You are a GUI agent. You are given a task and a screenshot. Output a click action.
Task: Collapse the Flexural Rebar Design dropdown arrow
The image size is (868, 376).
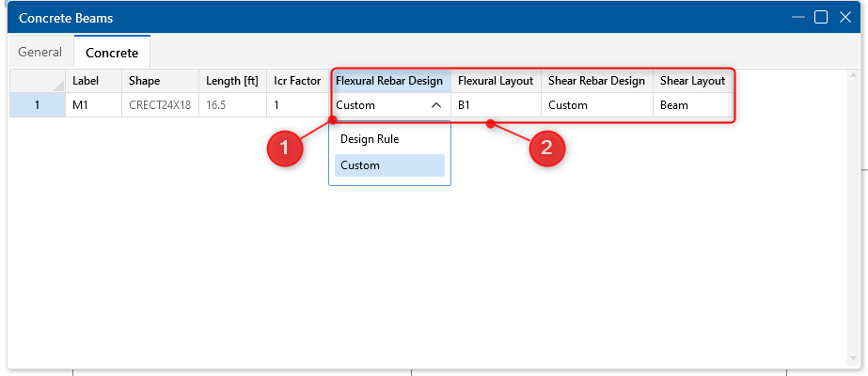pyautogui.click(x=436, y=105)
